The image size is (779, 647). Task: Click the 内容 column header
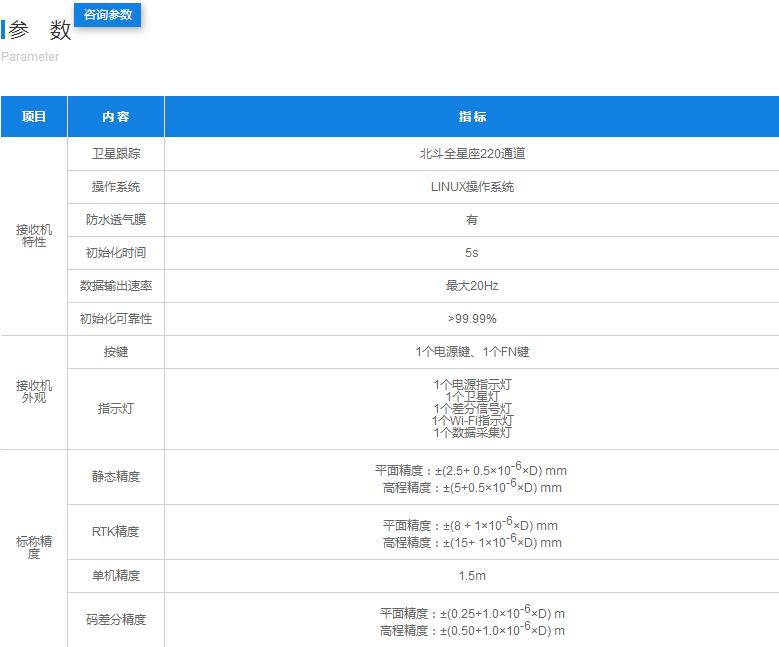point(116,117)
